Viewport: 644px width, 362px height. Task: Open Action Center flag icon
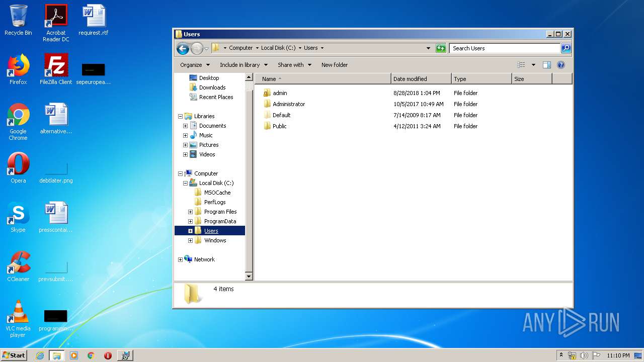tap(596, 355)
